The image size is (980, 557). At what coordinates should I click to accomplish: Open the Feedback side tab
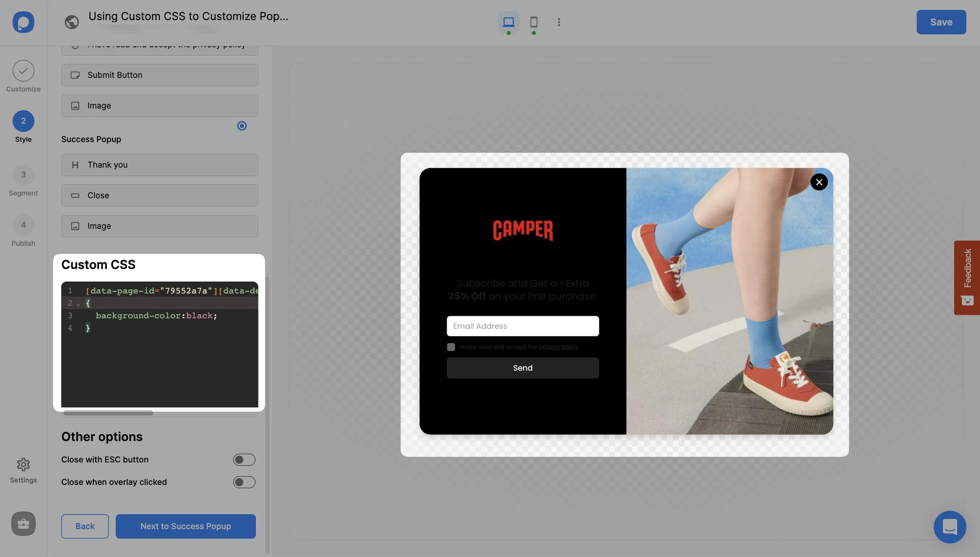point(967,277)
